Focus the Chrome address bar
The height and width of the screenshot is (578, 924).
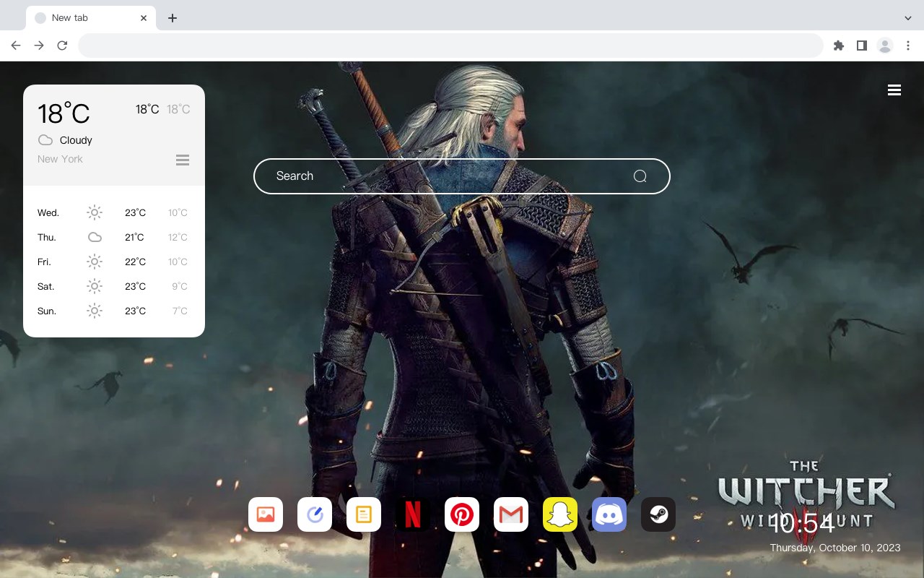pos(450,46)
